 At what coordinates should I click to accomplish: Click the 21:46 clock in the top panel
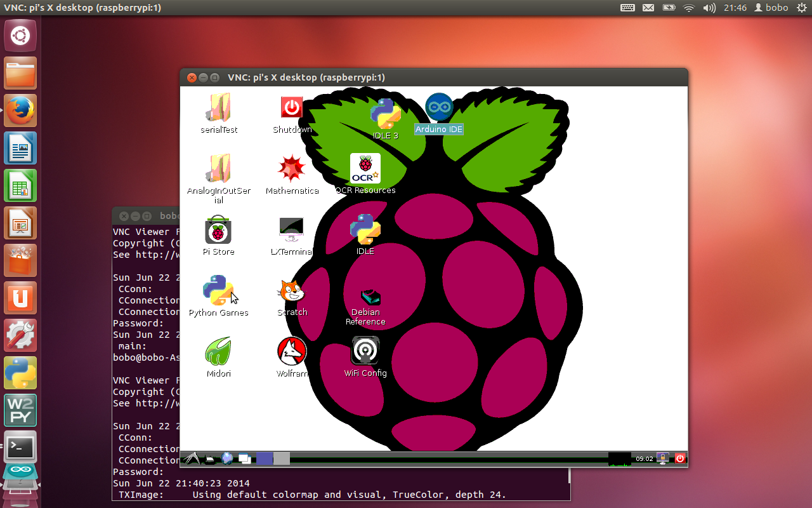click(735, 8)
